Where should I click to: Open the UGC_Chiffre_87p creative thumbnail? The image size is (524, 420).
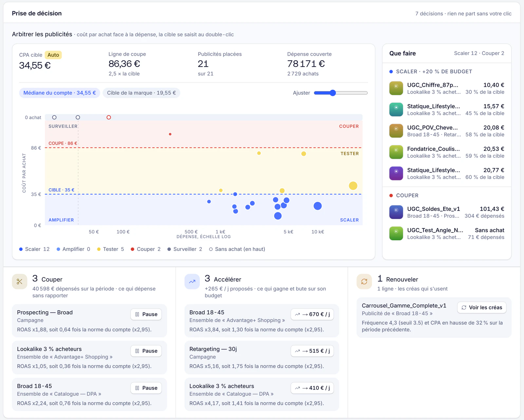pyautogui.click(x=396, y=88)
